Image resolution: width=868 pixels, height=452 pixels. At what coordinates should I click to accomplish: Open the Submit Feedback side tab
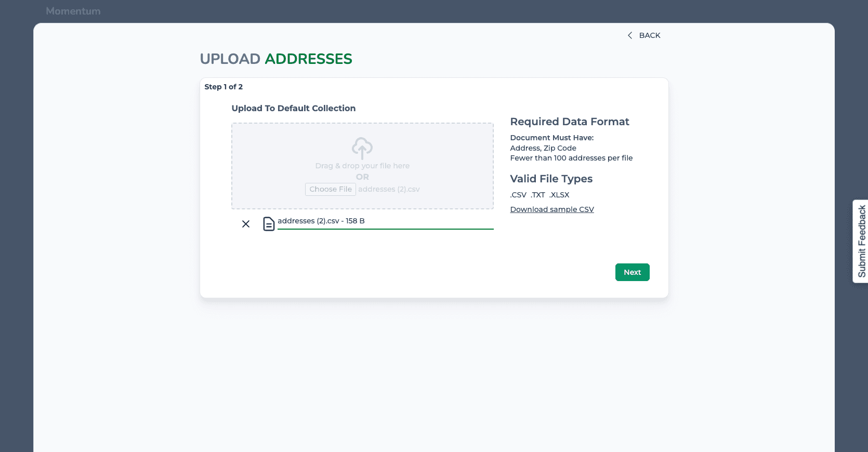click(861, 241)
